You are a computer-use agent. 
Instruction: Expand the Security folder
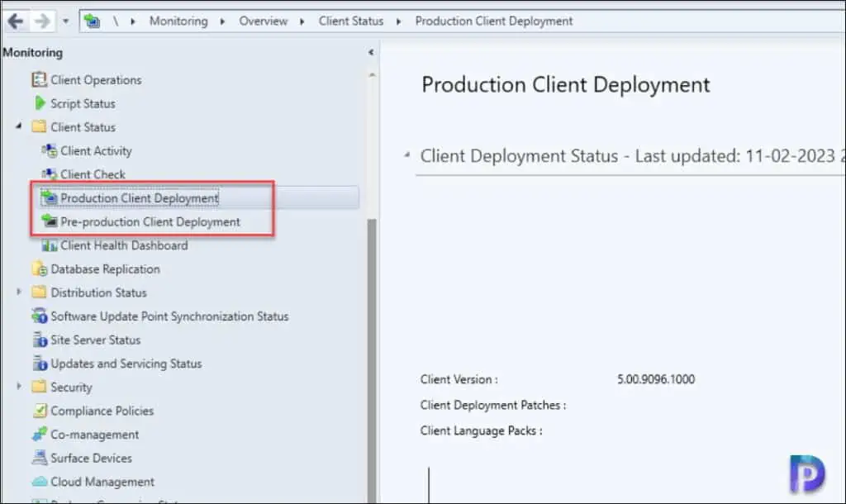click(x=19, y=387)
